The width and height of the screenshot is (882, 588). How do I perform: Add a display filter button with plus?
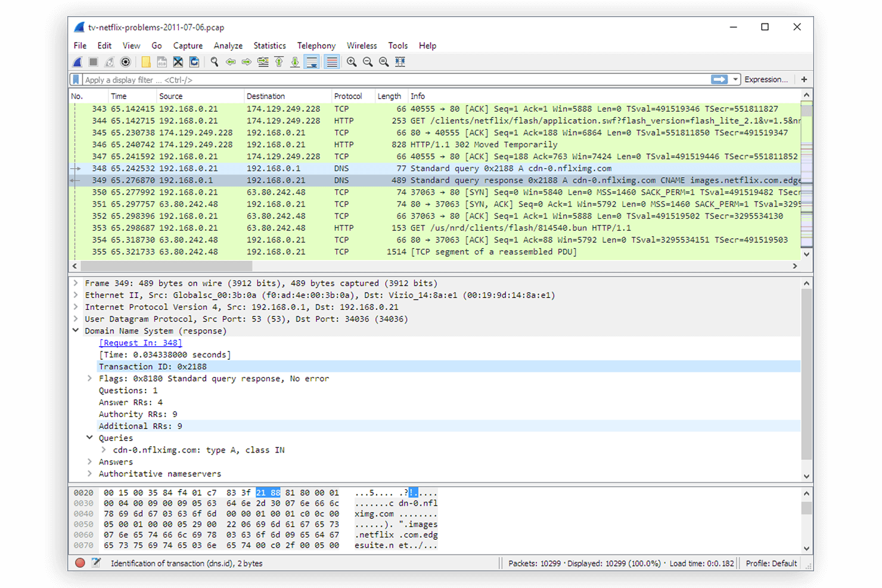[805, 79]
